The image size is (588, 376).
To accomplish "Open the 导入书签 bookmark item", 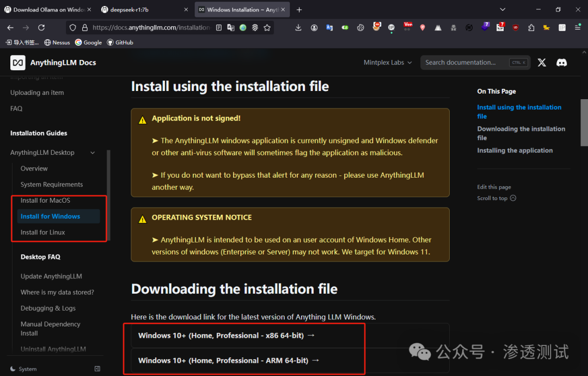I will 22,43.
